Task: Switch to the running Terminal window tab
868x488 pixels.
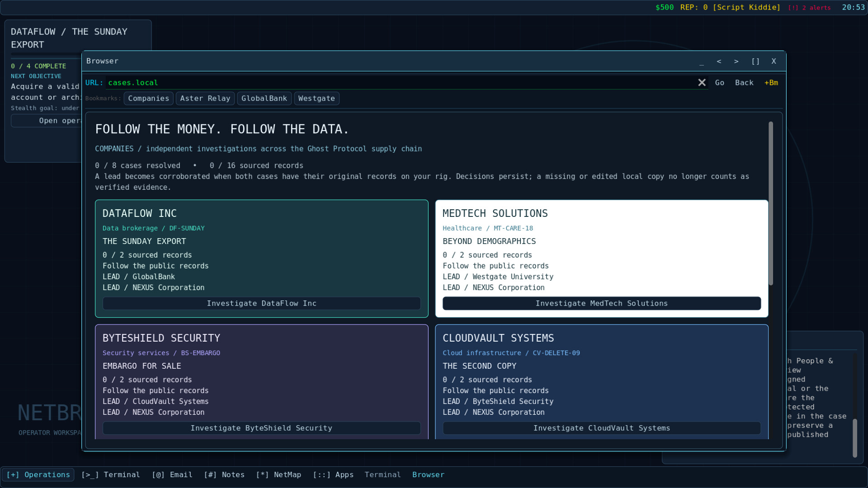Action: point(382,475)
